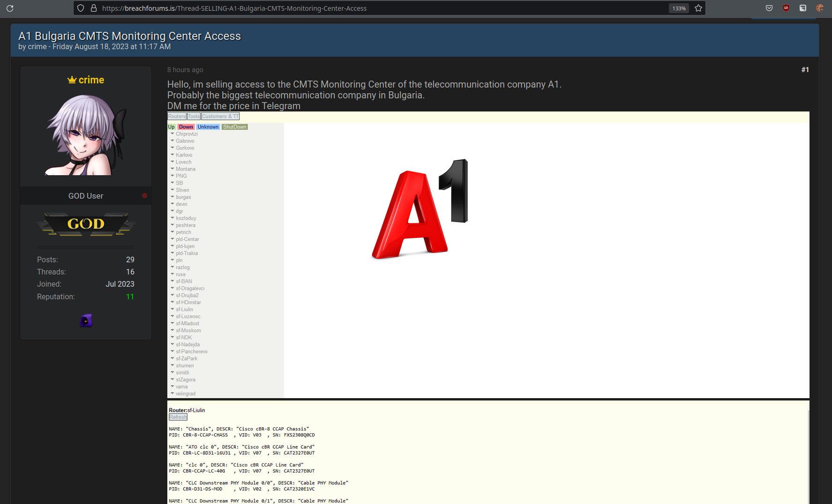Select the shumen router entry

coord(185,366)
